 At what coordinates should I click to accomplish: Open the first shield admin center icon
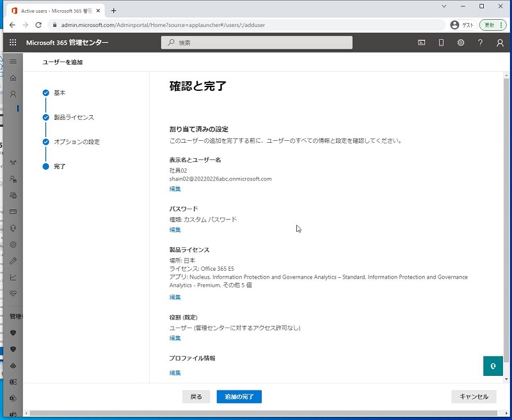13,333
